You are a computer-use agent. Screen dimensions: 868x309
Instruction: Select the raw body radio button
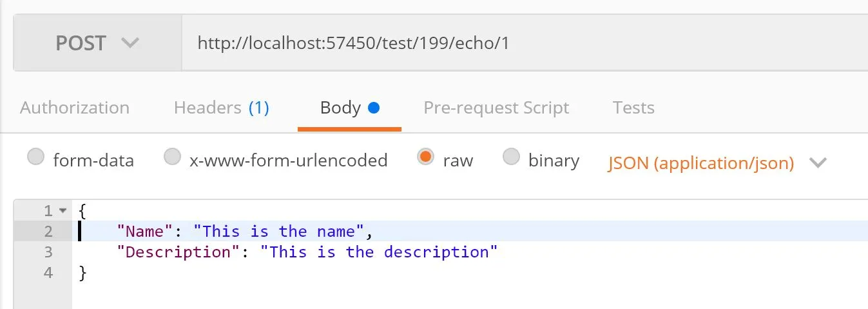click(425, 157)
